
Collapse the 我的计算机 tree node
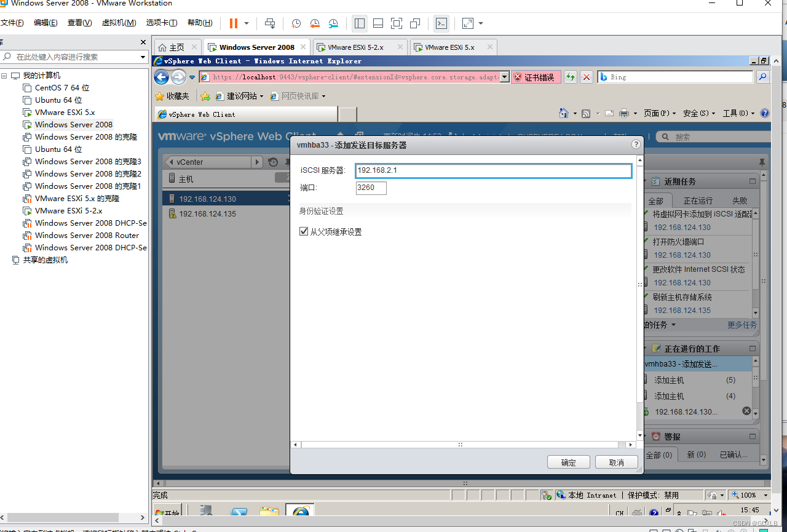pyautogui.click(x=4, y=76)
